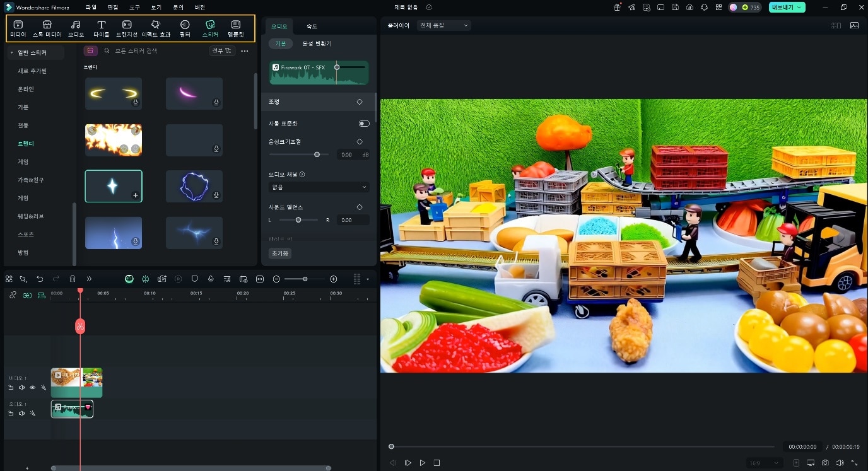Open the 타이틀 titles panel
The width and height of the screenshot is (868, 471).
(101, 28)
